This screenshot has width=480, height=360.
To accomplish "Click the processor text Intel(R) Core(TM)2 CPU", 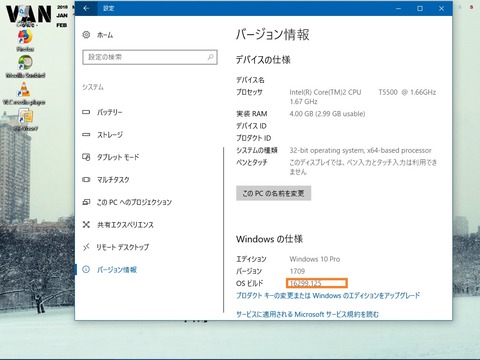I will click(x=325, y=92).
